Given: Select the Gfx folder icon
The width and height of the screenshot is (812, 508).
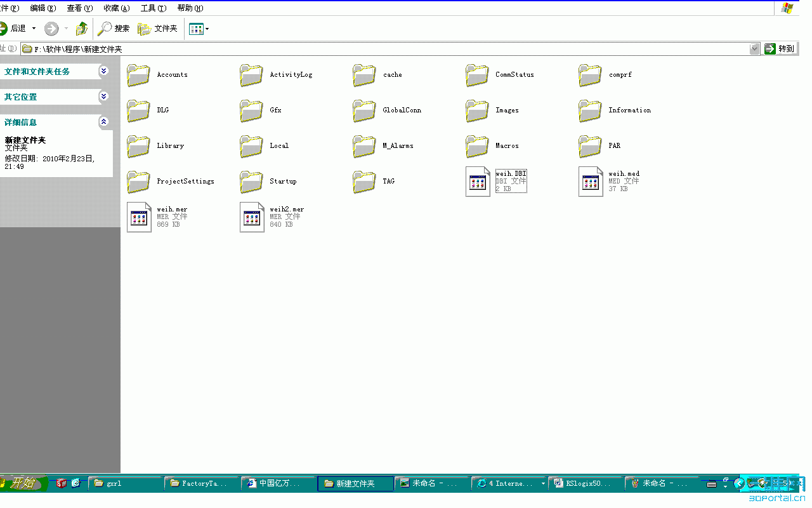Looking at the screenshot, I should coord(252,110).
